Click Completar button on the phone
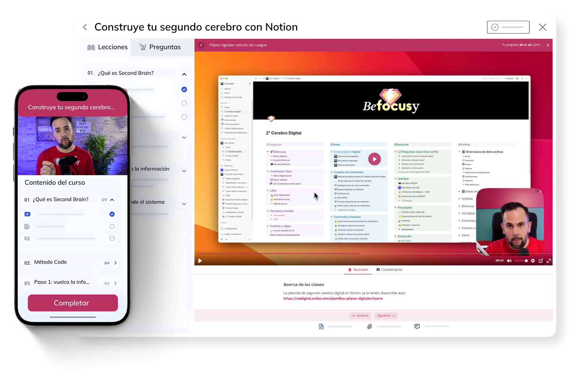Image resolution: width=588 pixels, height=372 pixels. coord(73,303)
